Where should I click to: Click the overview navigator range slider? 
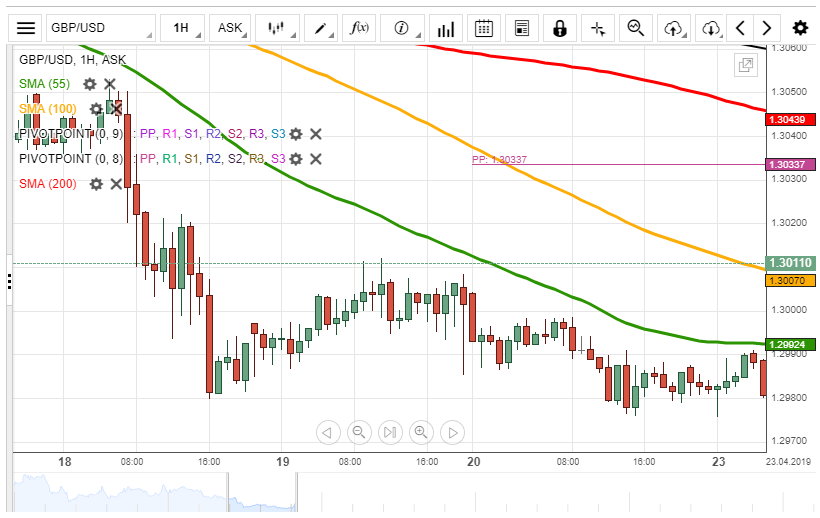coord(262,492)
